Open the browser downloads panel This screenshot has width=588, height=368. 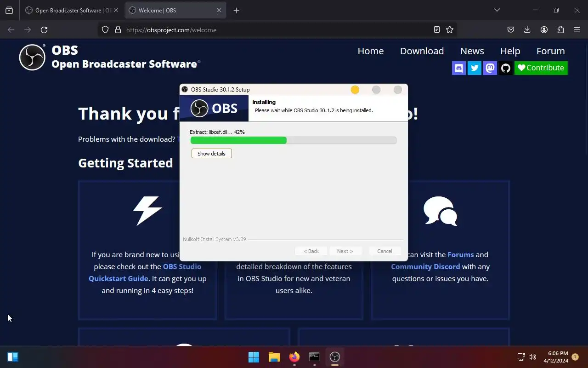coord(527,29)
